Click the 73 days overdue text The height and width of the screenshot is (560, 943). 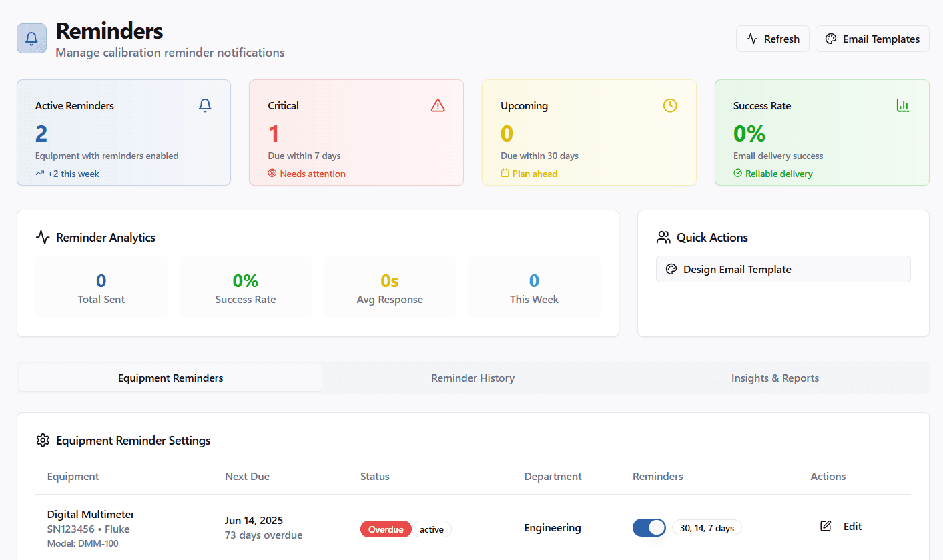(x=264, y=535)
